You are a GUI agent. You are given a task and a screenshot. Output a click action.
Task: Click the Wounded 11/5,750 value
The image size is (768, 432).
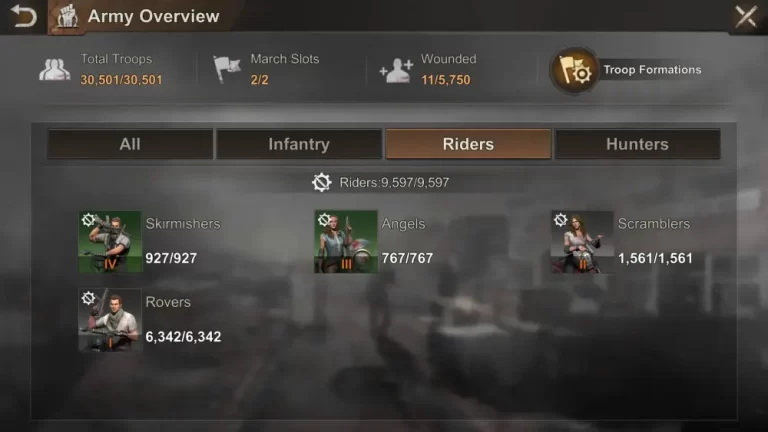[x=446, y=80]
